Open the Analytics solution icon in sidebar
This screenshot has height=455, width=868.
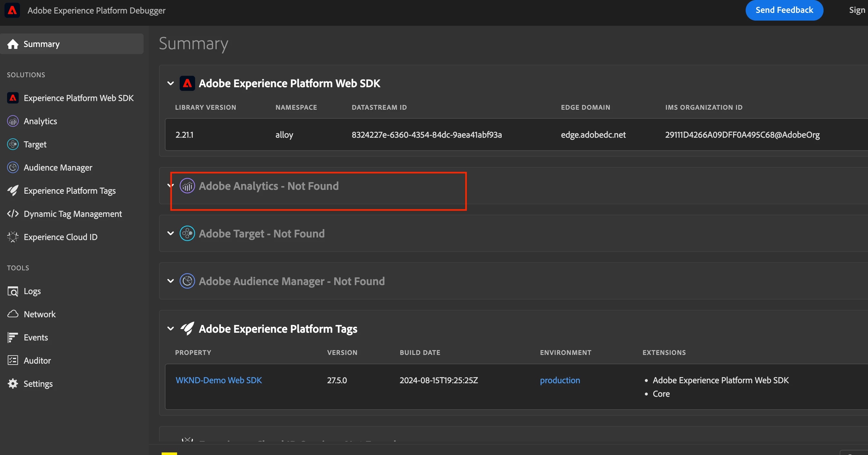pyautogui.click(x=13, y=121)
